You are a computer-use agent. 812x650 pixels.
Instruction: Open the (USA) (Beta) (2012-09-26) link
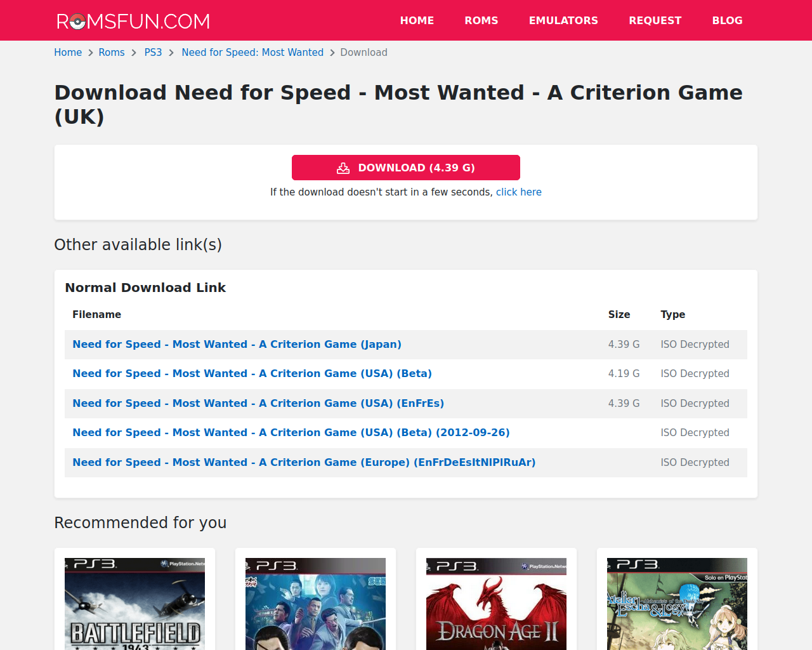(x=291, y=433)
